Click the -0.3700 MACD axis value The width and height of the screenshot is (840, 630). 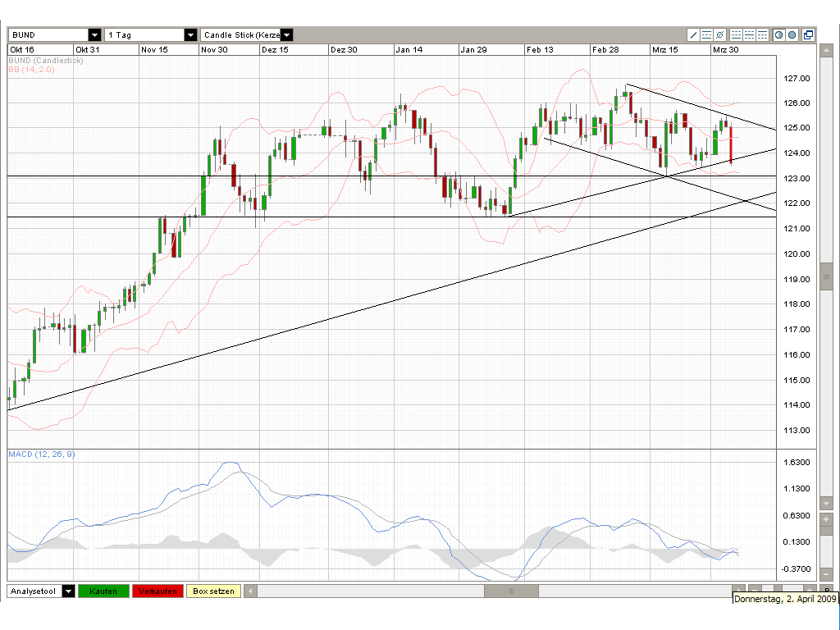(x=796, y=569)
